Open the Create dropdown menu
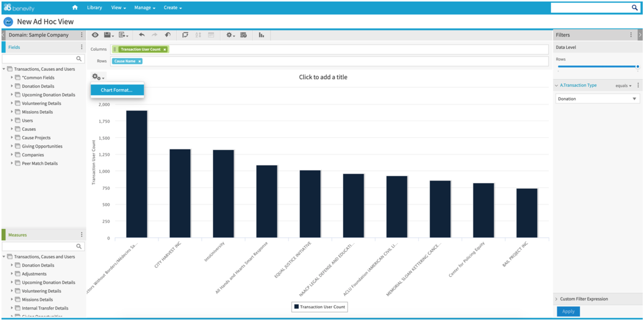644x321 pixels. coord(173,8)
